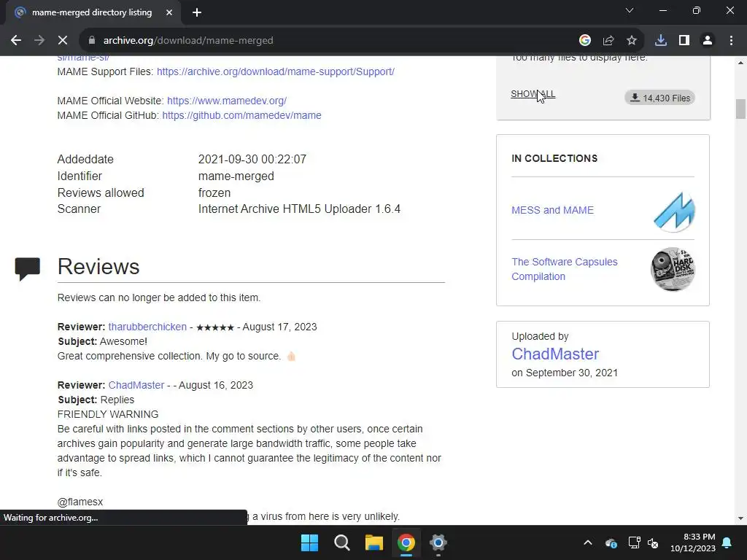Go forward with the browser arrow
This screenshot has width=747, height=560.
point(39,41)
